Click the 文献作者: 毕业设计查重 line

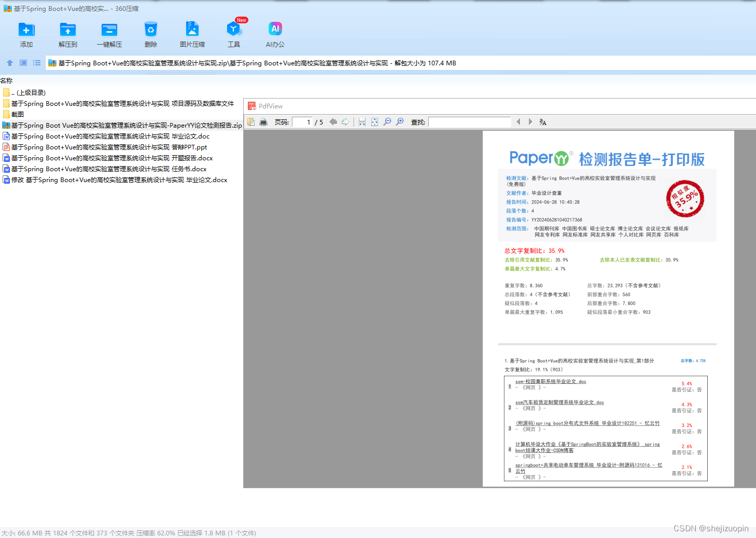click(534, 193)
